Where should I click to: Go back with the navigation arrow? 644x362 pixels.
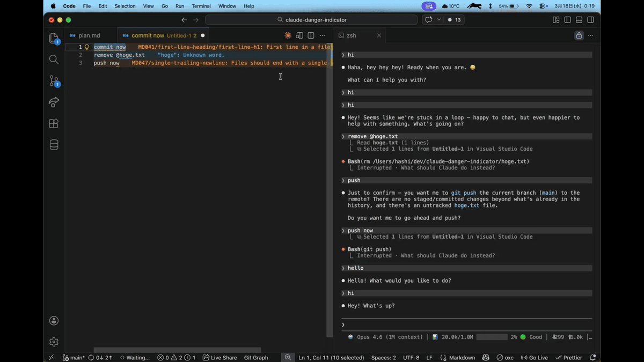coord(184,20)
